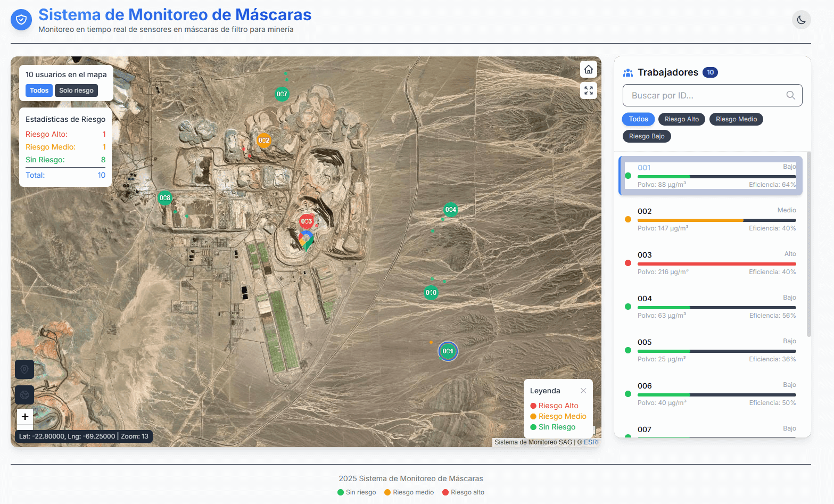This screenshot has width=834, height=504.
Task: Select worker marker 007 on map
Action: tap(282, 94)
